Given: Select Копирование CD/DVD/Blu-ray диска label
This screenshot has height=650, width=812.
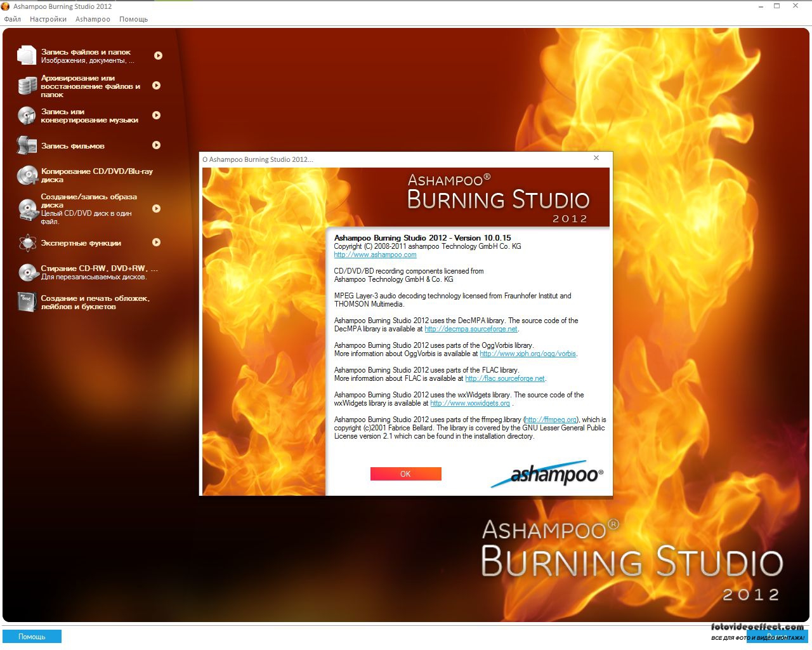Looking at the screenshot, I should (x=97, y=175).
